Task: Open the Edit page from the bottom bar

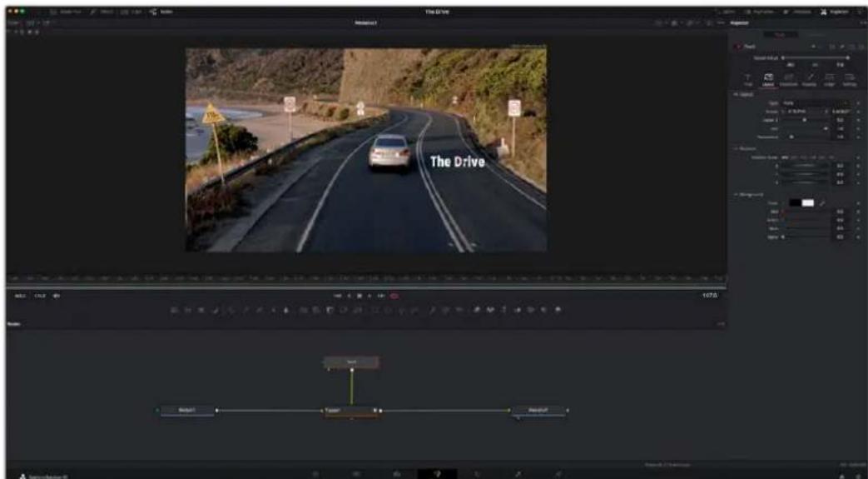Action: pos(397,473)
